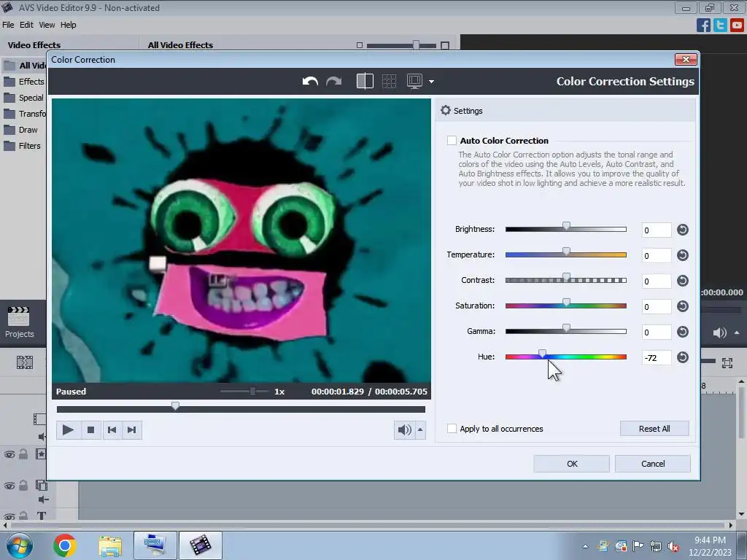Click the monitor preview mode icon

coord(414,81)
